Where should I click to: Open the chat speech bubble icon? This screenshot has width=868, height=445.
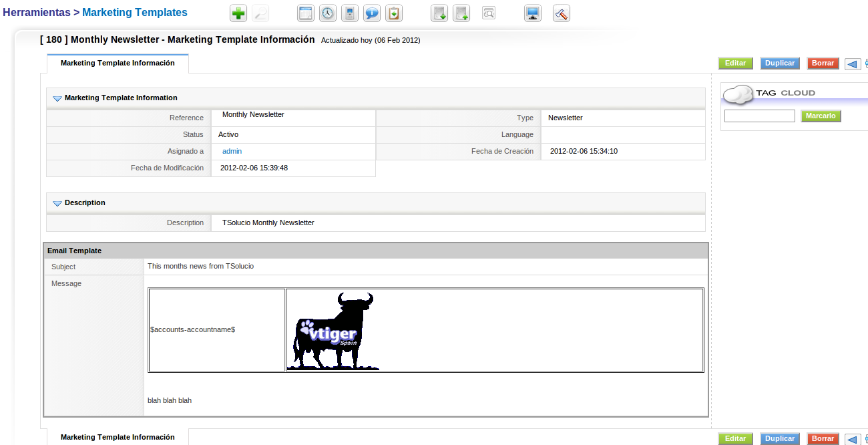pyautogui.click(x=372, y=13)
